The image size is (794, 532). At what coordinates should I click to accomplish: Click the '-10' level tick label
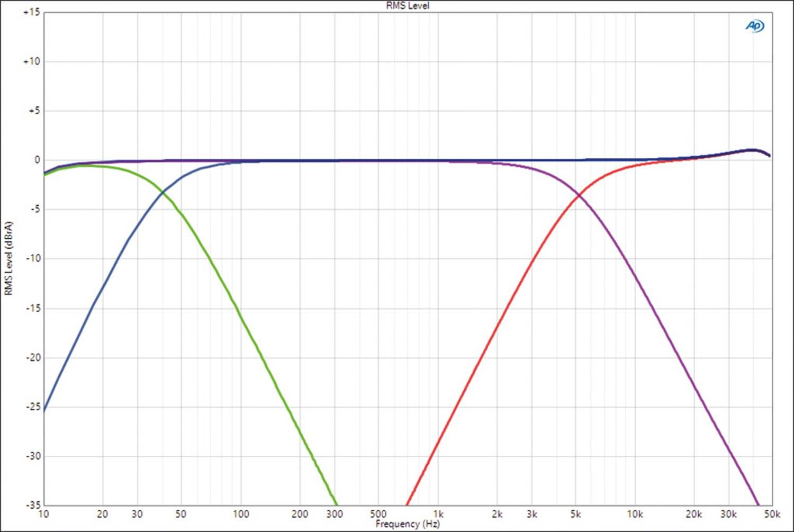tap(33, 258)
